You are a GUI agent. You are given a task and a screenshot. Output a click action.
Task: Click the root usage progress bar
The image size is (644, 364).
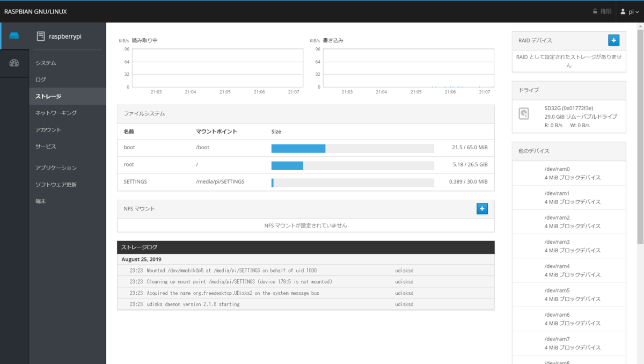tap(353, 166)
